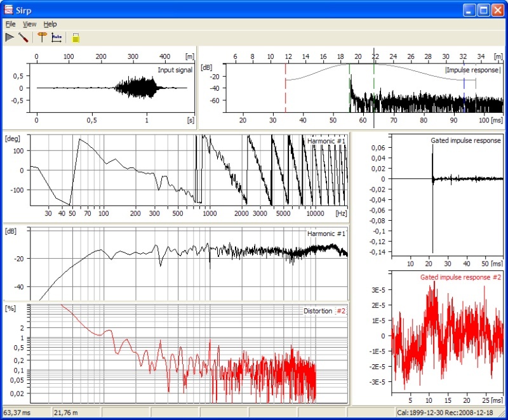The width and height of the screenshot is (508, 420).
Task: Click the 'Distortion' plot label
Action: coord(318,311)
